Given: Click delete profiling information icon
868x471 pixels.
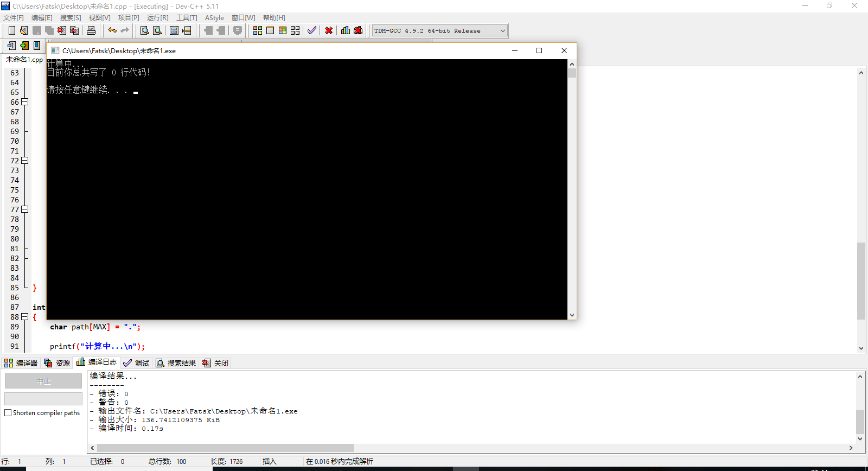Looking at the screenshot, I should point(358,30).
